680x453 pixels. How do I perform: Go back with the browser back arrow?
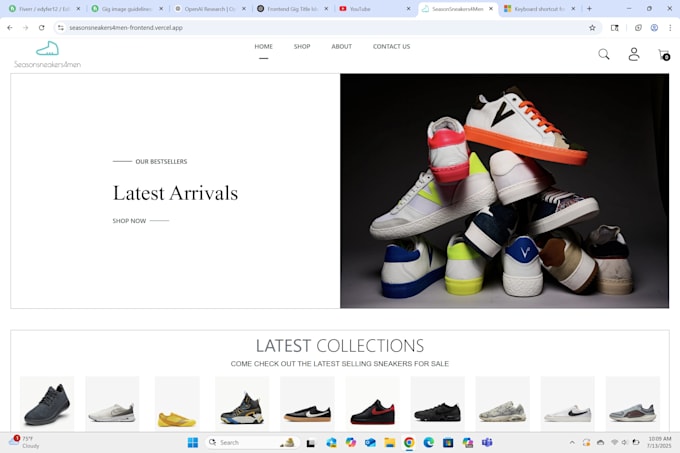(10, 27)
